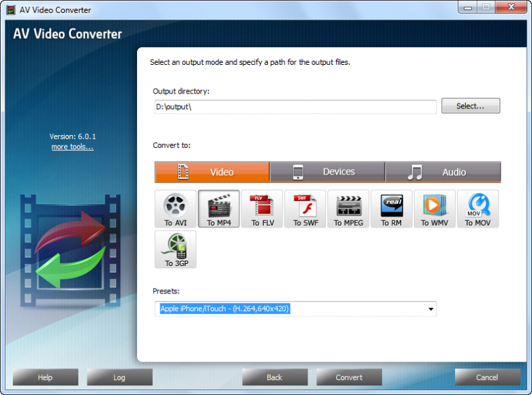Select the To SWF flash icon
The width and height of the screenshot is (532, 395).
point(305,209)
